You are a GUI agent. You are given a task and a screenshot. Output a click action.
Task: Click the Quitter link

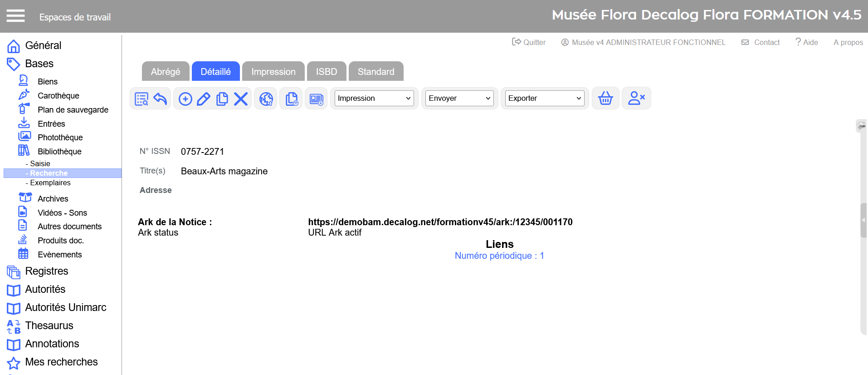pyautogui.click(x=529, y=42)
